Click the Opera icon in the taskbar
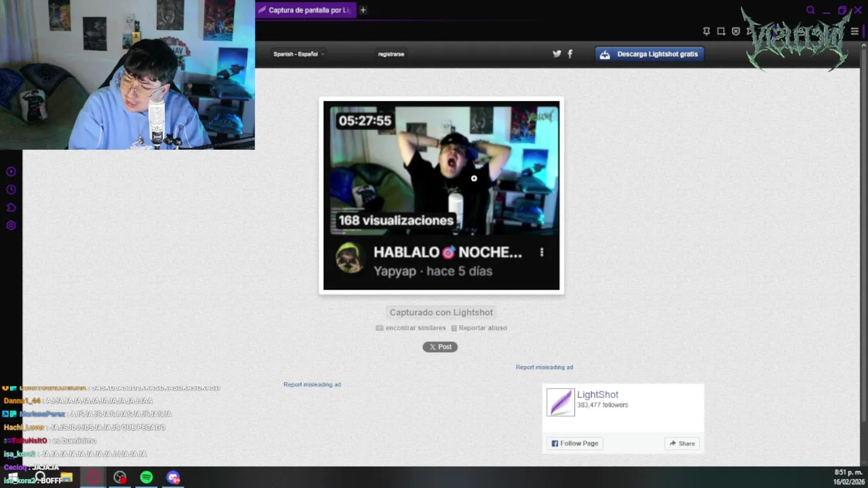This screenshot has width=868, height=488. tap(93, 478)
